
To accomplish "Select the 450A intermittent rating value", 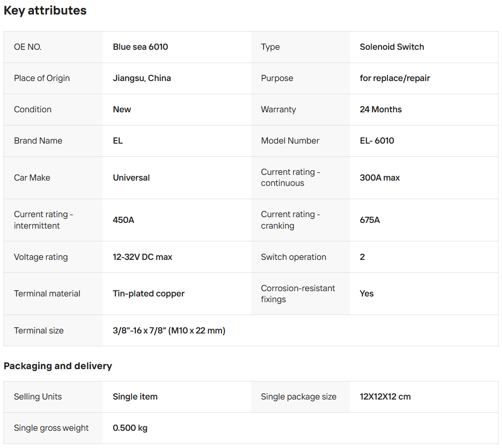I will click(123, 220).
